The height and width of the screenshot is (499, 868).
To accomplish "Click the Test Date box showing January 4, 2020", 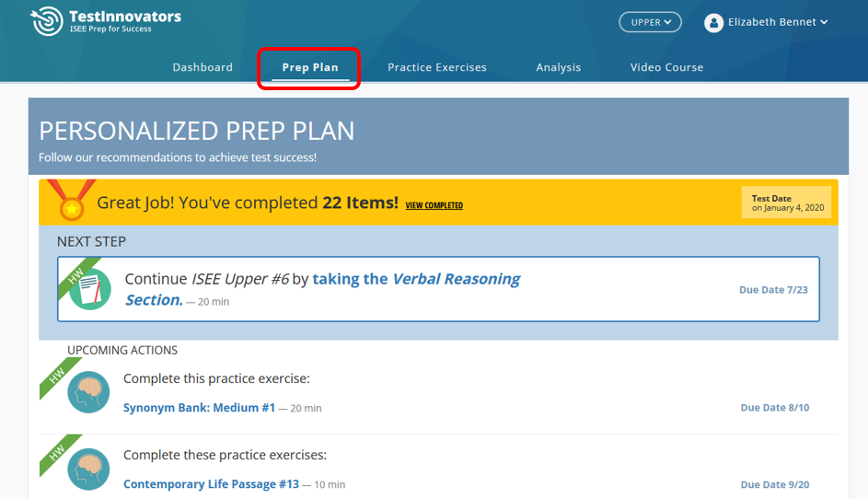I will pos(787,203).
